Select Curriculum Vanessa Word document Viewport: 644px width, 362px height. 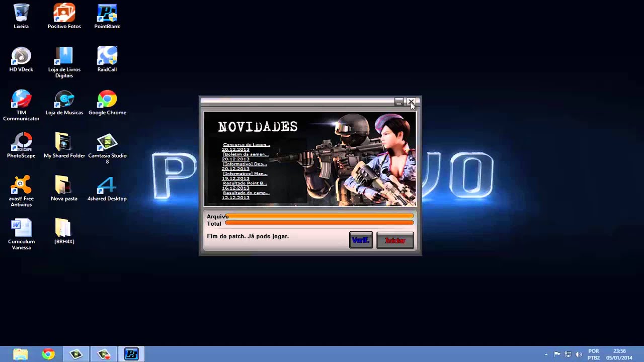[x=21, y=235]
